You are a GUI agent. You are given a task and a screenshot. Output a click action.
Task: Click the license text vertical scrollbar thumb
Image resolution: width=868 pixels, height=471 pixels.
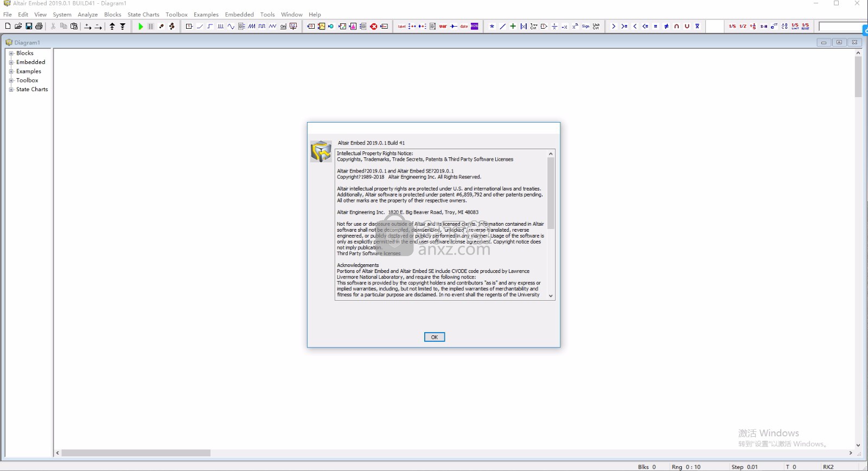[x=551, y=193]
